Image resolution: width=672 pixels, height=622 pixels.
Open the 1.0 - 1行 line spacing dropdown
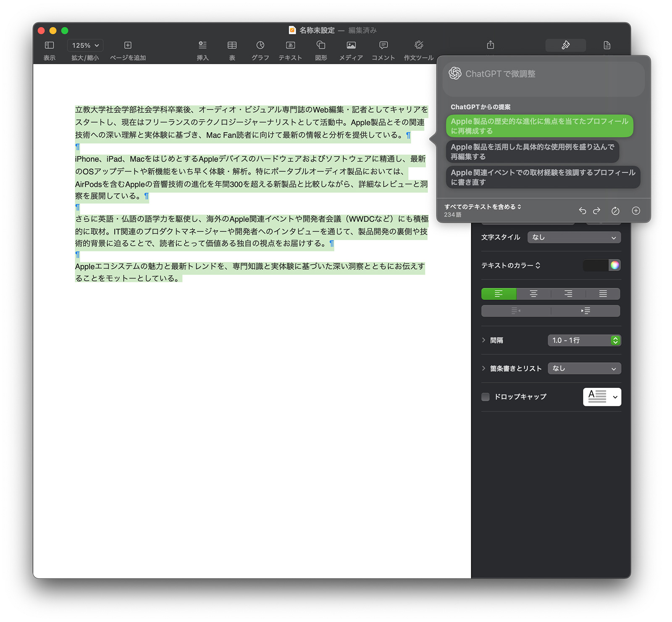pyautogui.click(x=584, y=340)
